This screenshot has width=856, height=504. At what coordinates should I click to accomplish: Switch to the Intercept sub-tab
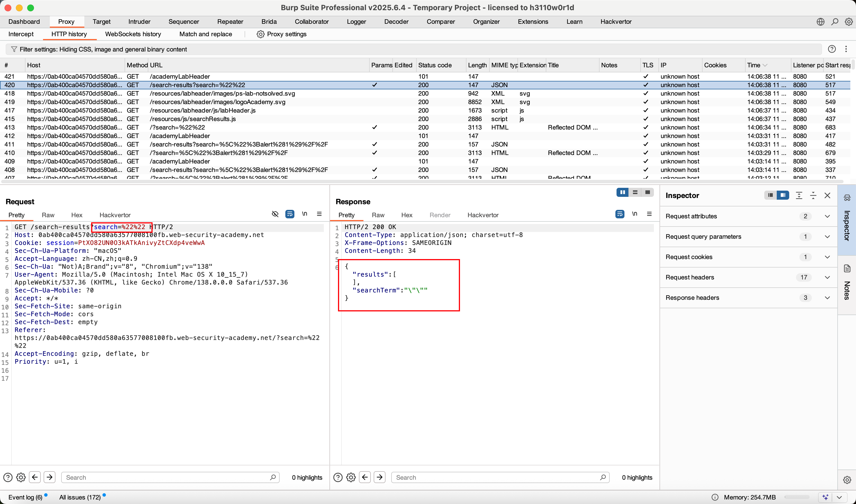21,34
